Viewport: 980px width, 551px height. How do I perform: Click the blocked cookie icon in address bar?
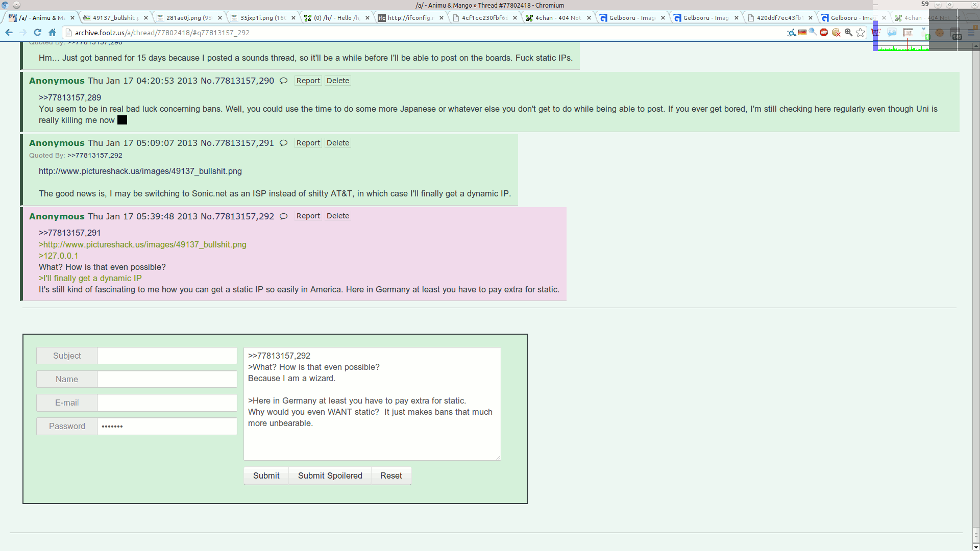pyautogui.click(x=836, y=33)
